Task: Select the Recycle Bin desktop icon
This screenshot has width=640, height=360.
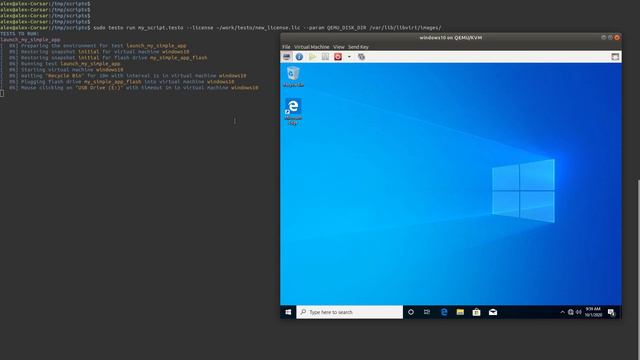Action: [x=293, y=77]
